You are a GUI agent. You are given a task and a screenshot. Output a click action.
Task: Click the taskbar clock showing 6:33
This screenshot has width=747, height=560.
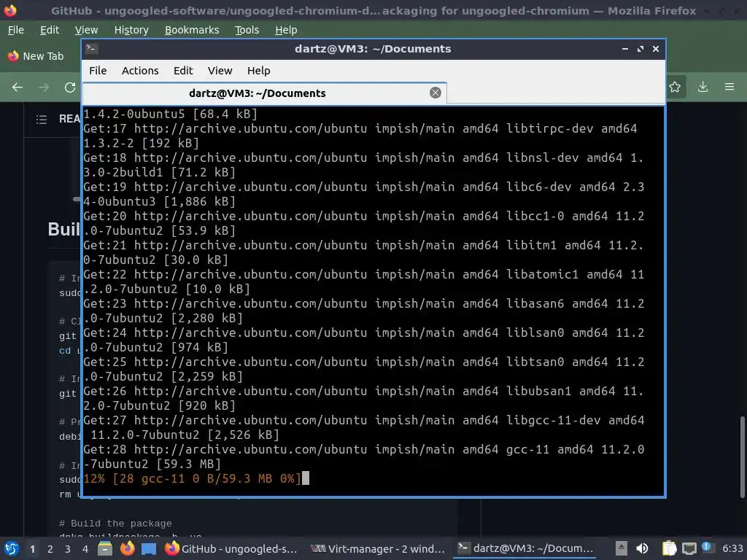tap(732, 548)
